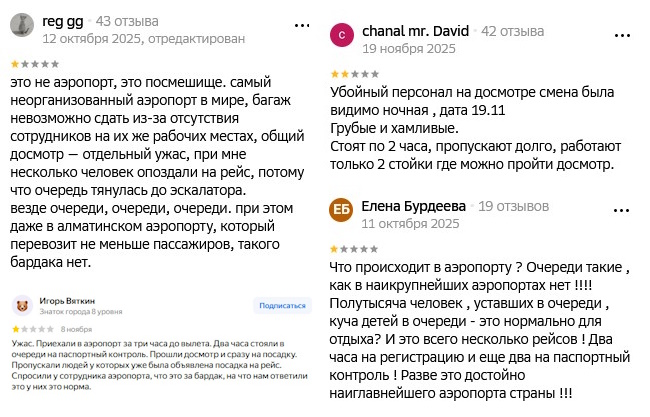Click the star rating on Игорь Вяткин's review
The width and height of the screenshot is (650, 417).
point(32,327)
